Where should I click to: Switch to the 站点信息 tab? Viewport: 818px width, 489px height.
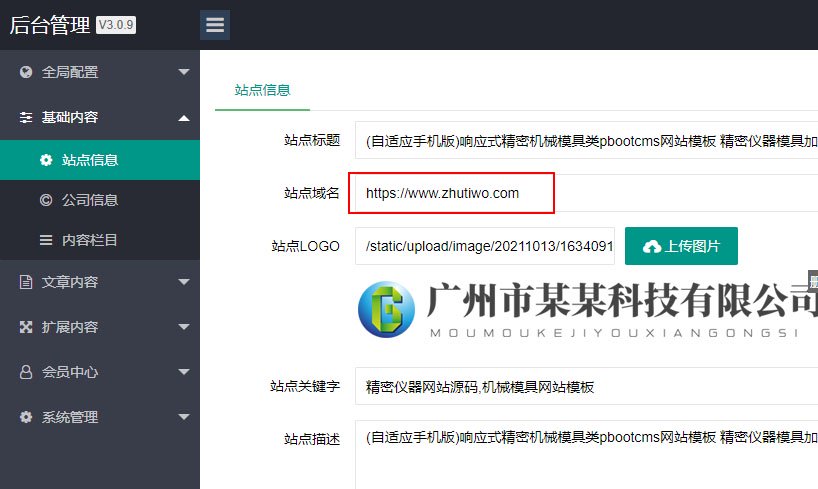point(262,90)
